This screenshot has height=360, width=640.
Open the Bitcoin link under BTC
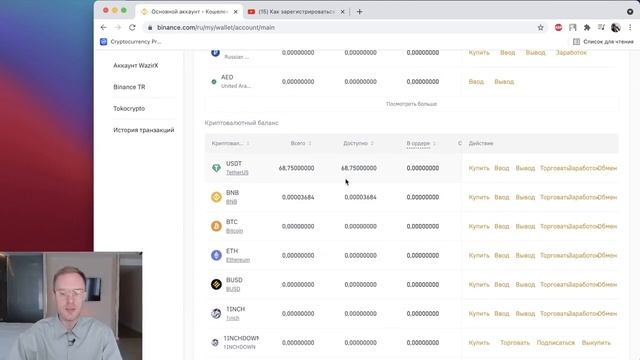(234, 231)
